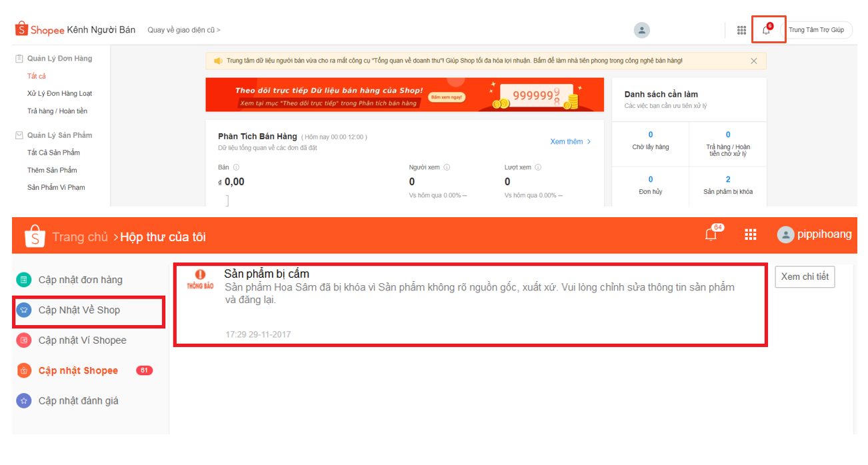Open Cập nhật Ví Shopee menu item

(83, 340)
